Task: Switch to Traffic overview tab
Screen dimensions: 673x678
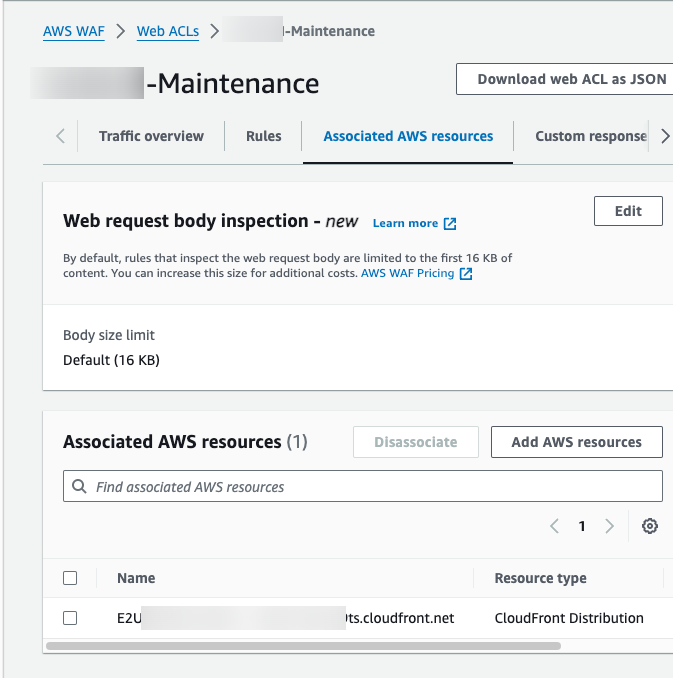Action: coord(151,136)
